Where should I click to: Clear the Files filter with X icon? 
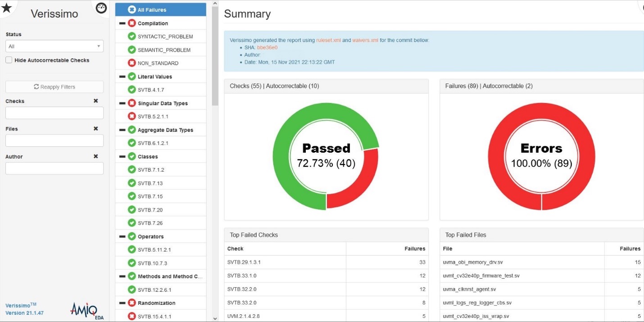pos(95,129)
